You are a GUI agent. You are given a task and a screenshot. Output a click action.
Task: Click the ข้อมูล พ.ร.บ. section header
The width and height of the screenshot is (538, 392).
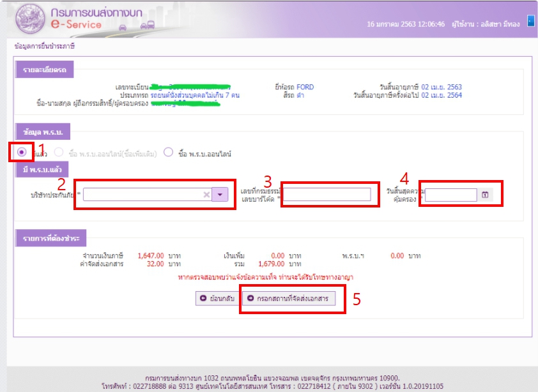pyautogui.click(x=43, y=132)
